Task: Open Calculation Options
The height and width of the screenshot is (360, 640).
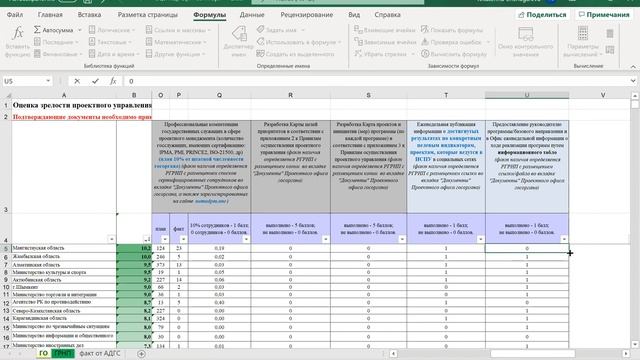Action: click(582, 42)
